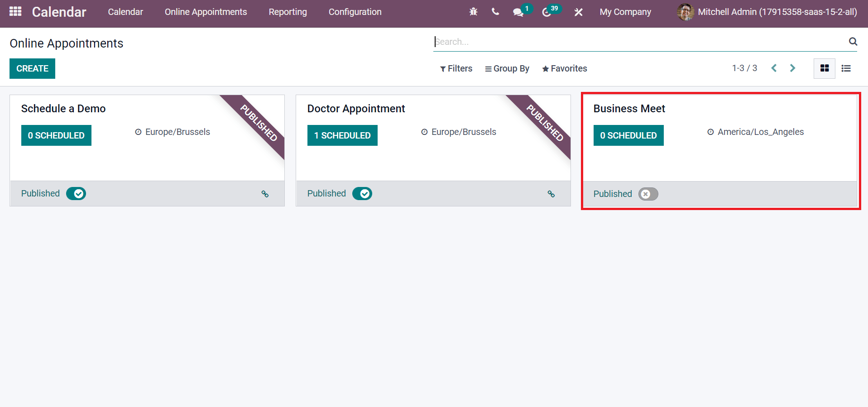Switch to list view
This screenshot has height=407, width=868.
(846, 68)
